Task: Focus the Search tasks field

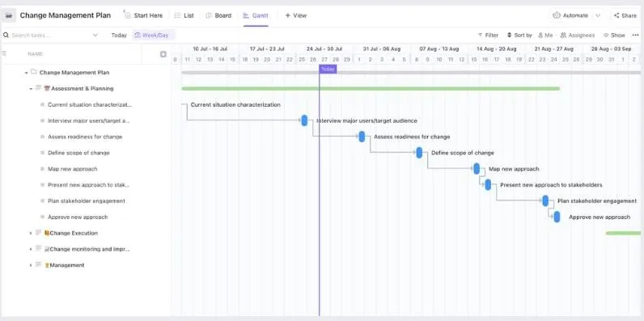Action: (47, 36)
